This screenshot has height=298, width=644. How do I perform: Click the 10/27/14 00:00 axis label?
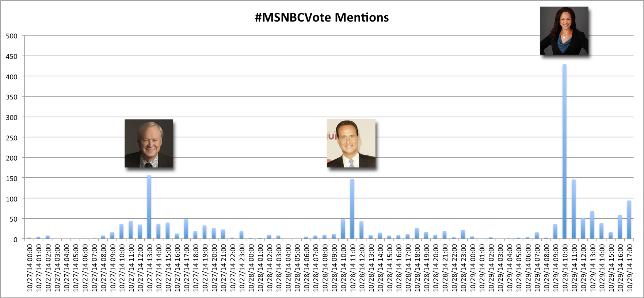click(x=30, y=268)
